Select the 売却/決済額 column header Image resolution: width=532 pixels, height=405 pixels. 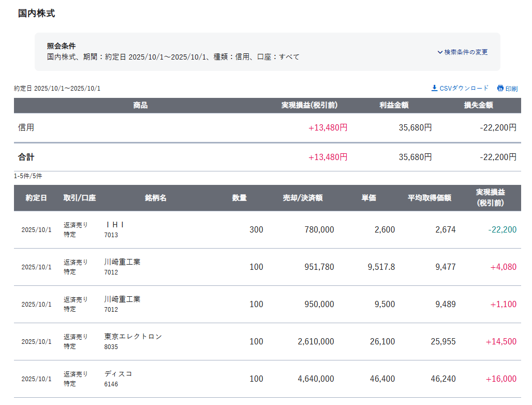[303, 198]
